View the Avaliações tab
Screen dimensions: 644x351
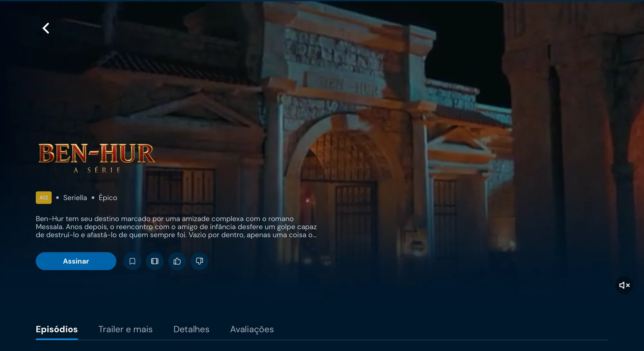[252, 329]
